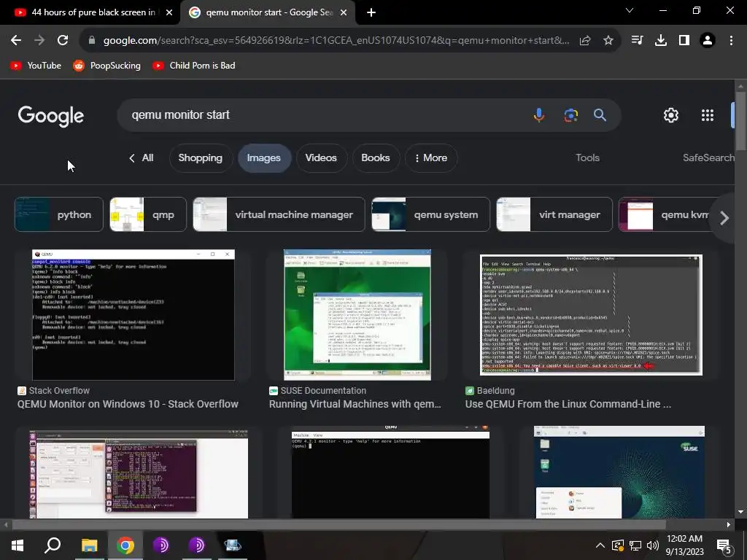Click the horizontal page scrollbar
The image size is (747, 560).
(x=338, y=524)
